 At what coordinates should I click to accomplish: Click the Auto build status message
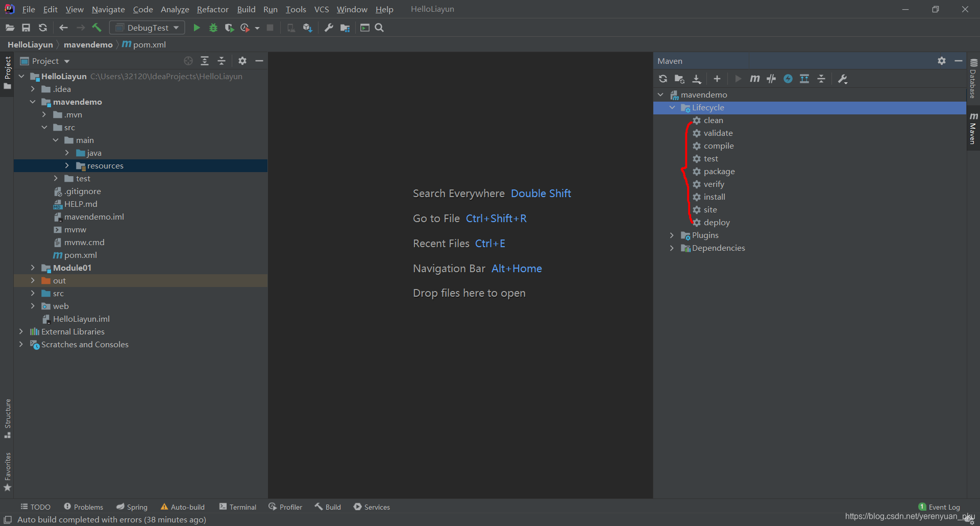[112, 519]
